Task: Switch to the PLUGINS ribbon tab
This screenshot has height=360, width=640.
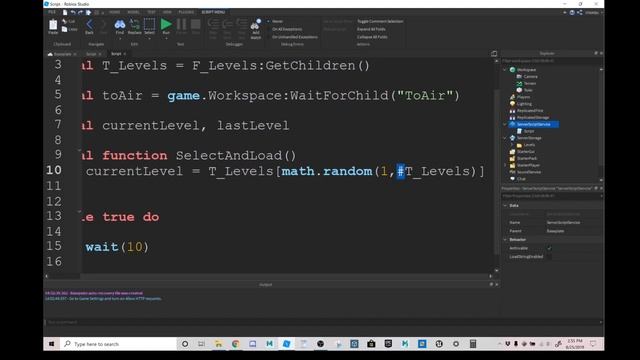Action: click(186, 12)
